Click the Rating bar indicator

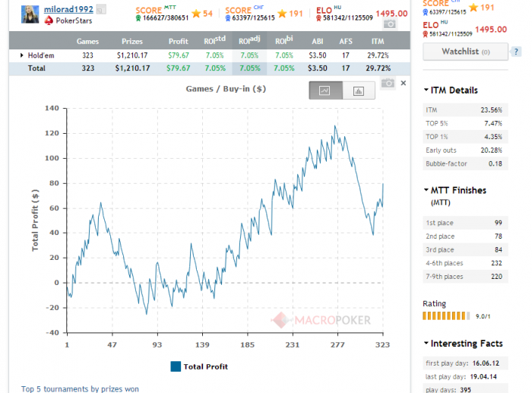pos(446,316)
